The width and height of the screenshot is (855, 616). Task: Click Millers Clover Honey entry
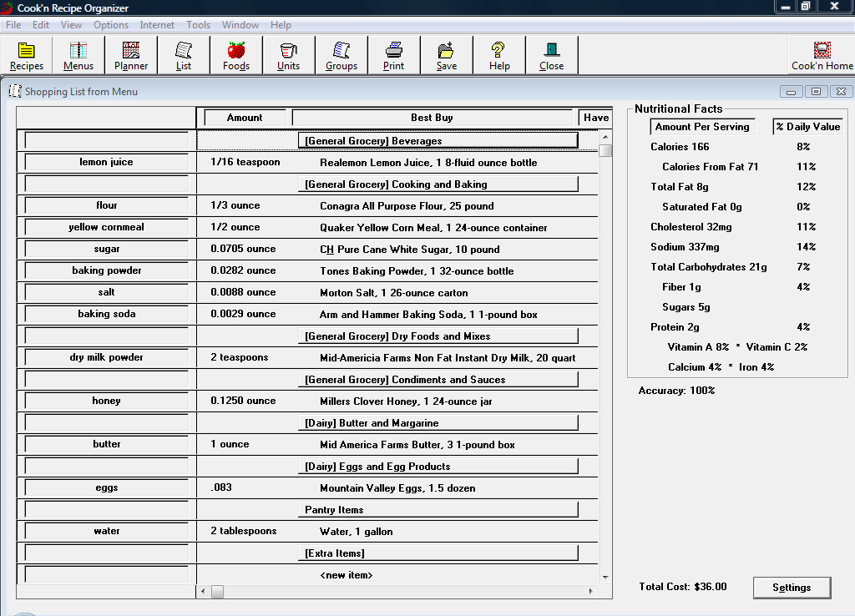pos(406,401)
